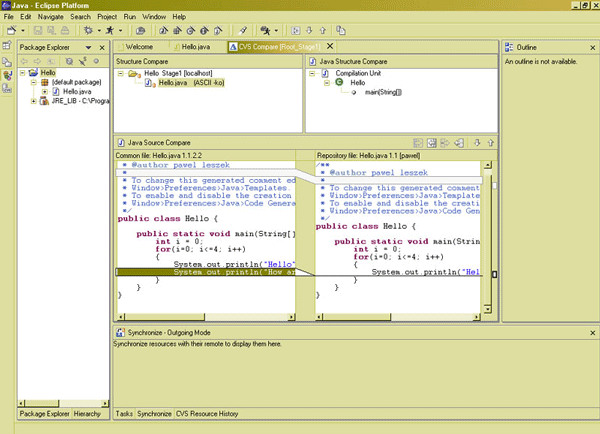The width and height of the screenshot is (600, 434).
Task: Select the Java perspective sidebar icon
Action: click(x=7, y=75)
